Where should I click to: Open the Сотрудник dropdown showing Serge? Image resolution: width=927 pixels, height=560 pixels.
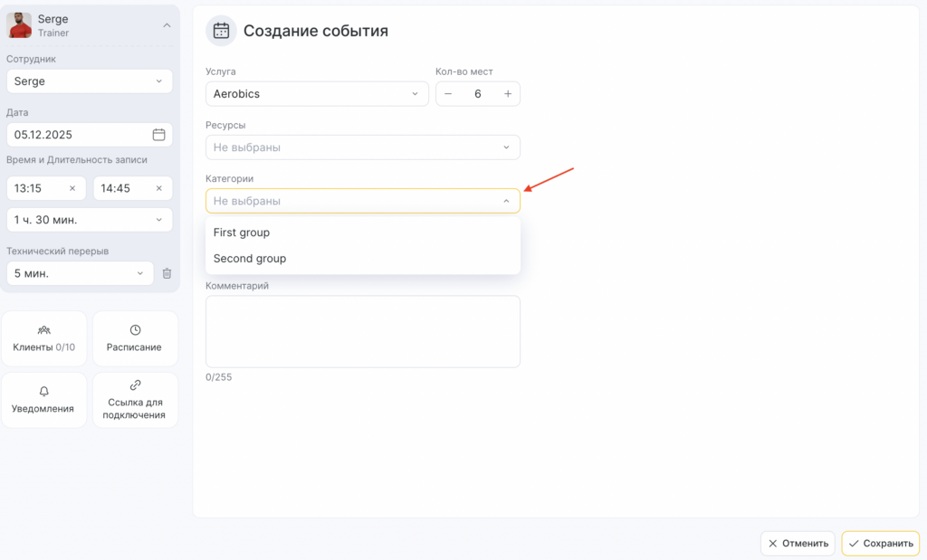coord(89,81)
